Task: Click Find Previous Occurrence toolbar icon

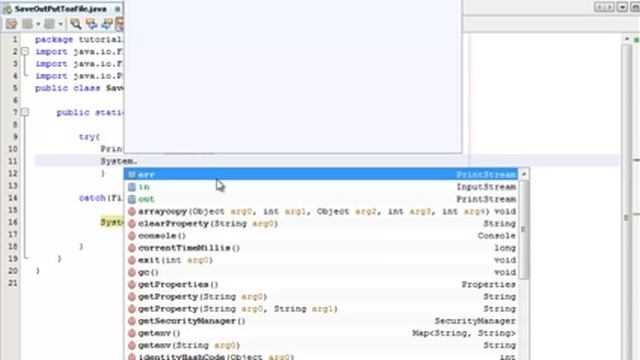Action: pyautogui.click(x=91, y=24)
